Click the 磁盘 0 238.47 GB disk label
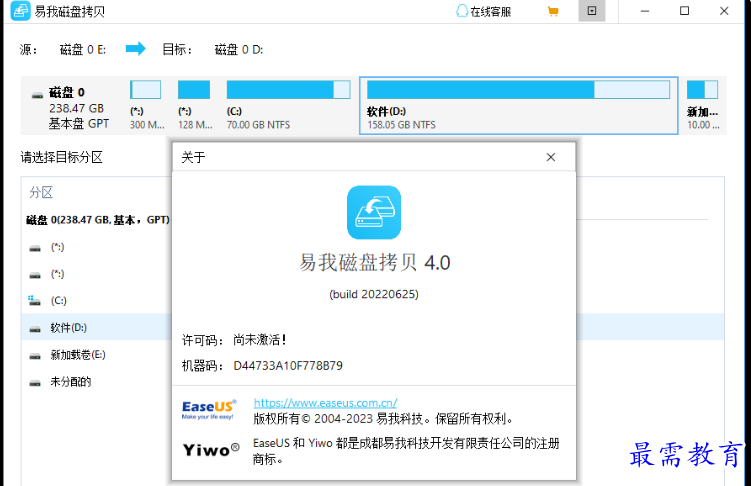751x486 pixels. 79,108
